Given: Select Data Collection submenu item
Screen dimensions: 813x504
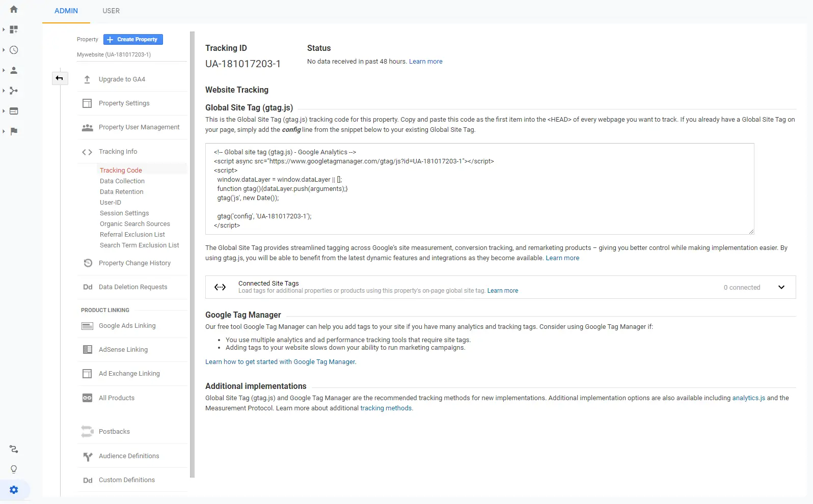Looking at the screenshot, I should click(x=122, y=181).
